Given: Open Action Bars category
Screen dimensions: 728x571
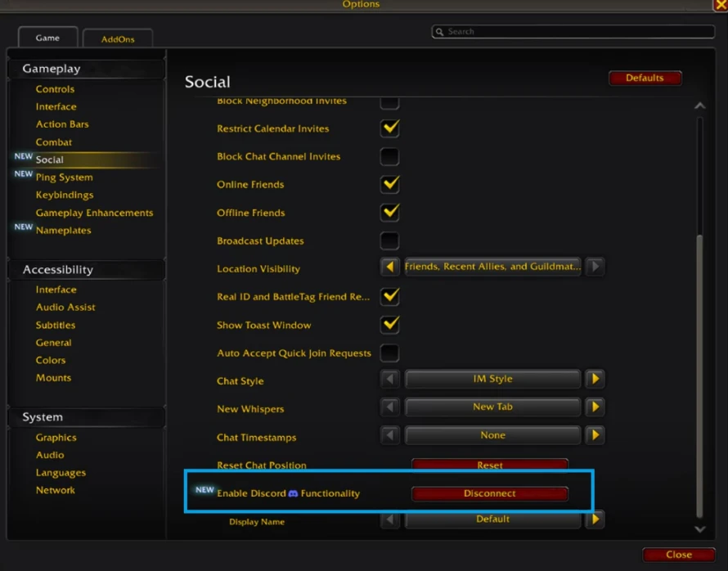Looking at the screenshot, I should (x=62, y=124).
